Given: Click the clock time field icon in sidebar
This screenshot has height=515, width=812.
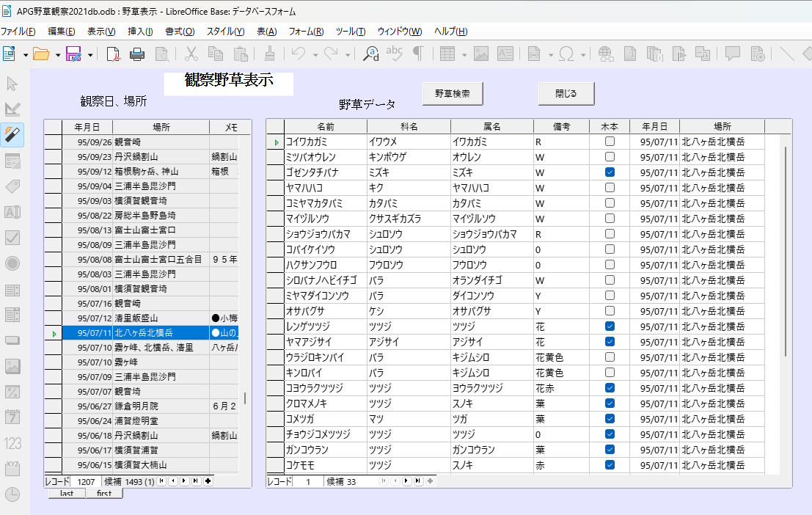Looking at the screenshot, I should tap(12, 494).
